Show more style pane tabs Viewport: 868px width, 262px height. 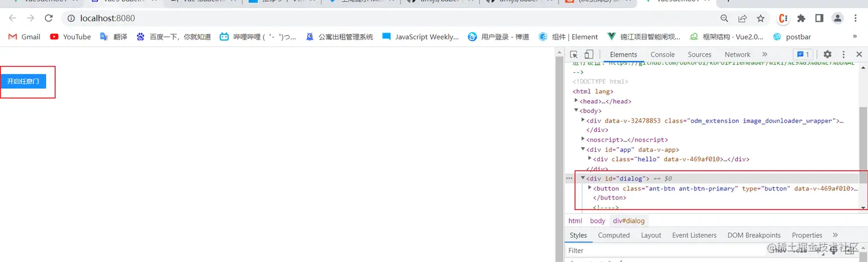(x=835, y=235)
